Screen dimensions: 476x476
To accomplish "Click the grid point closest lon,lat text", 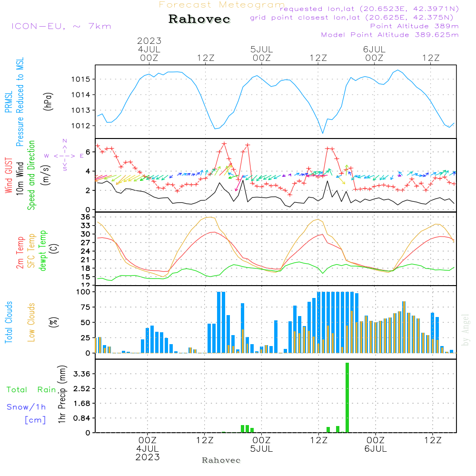I will [352, 18].
